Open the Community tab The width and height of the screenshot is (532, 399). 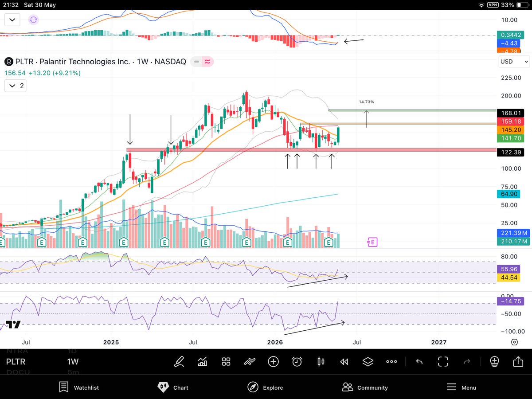click(365, 387)
